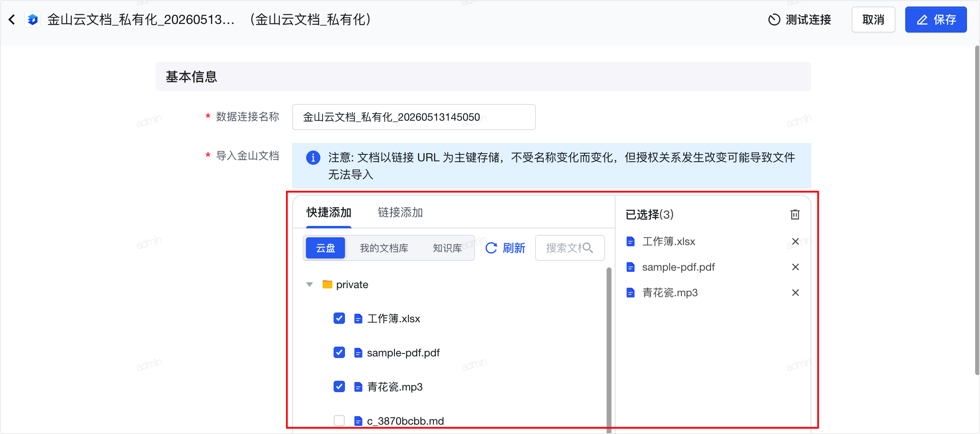Uncheck the 工作簿.xlsx checkbox
Screen dimensions: 980x434
click(x=339, y=318)
